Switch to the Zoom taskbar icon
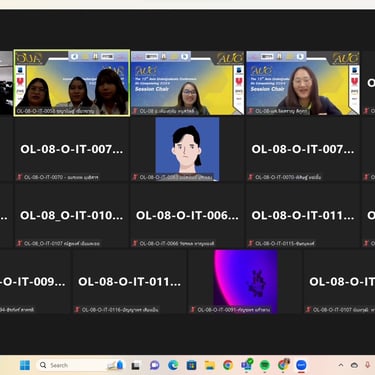The width and height of the screenshot is (375, 375). point(301,365)
